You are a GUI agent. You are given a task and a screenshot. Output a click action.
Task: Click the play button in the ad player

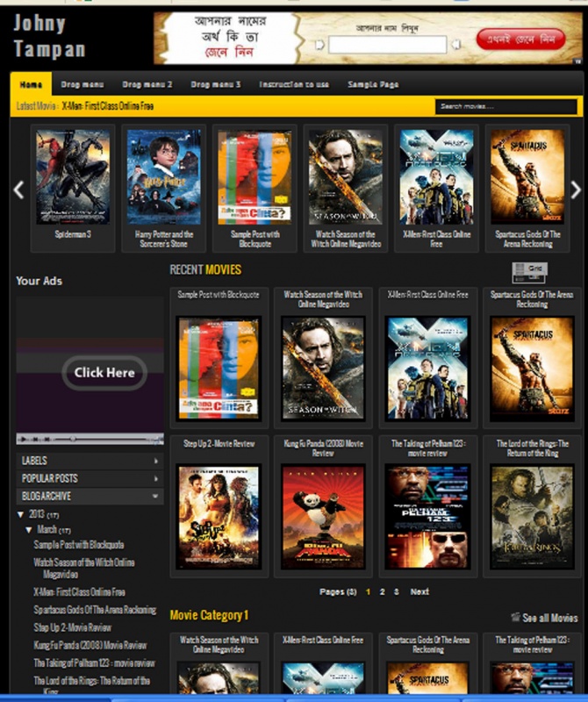(x=24, y=440)
